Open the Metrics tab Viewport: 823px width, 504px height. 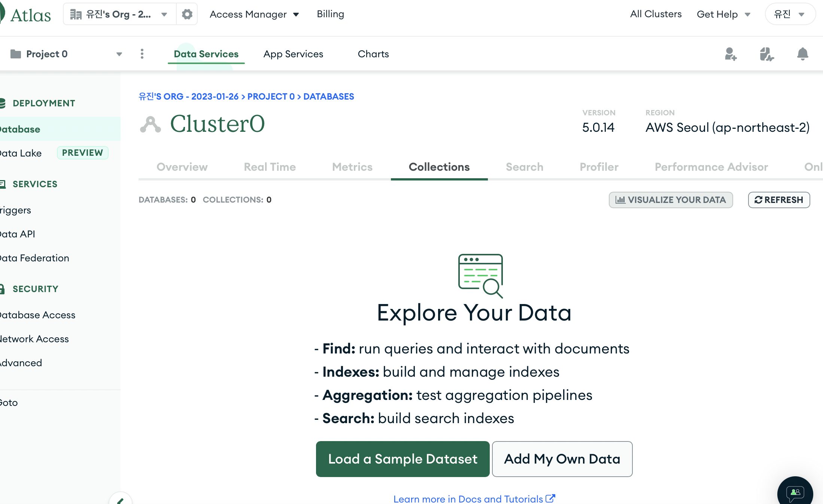click(x=352, y=167)
